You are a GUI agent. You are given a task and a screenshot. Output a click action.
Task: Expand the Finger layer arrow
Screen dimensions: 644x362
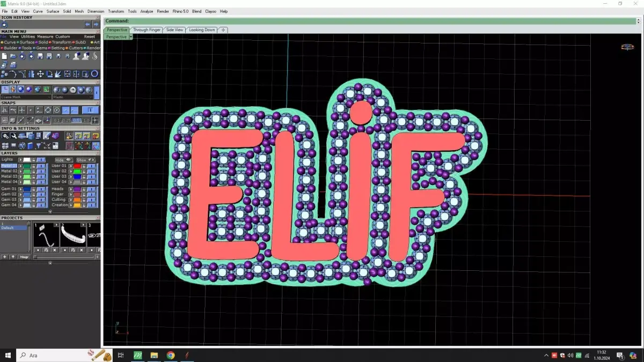tap(71, 195)
